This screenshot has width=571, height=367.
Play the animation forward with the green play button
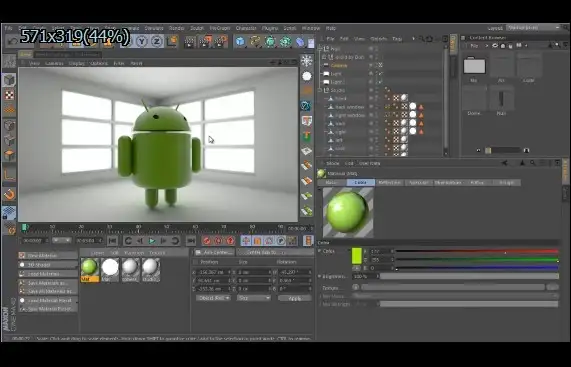pos(152,241)
